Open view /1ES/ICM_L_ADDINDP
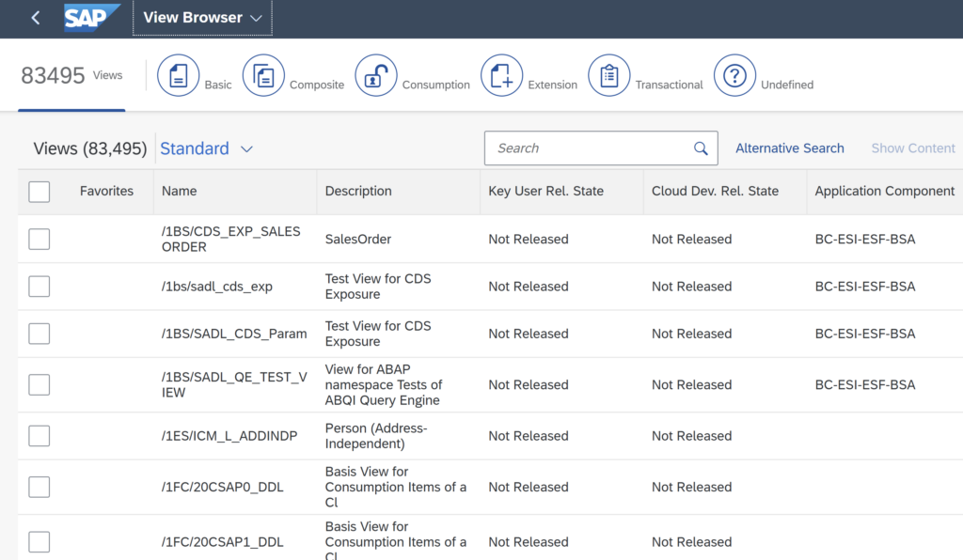The image size is (963, 560). click(x=229, y=436)
